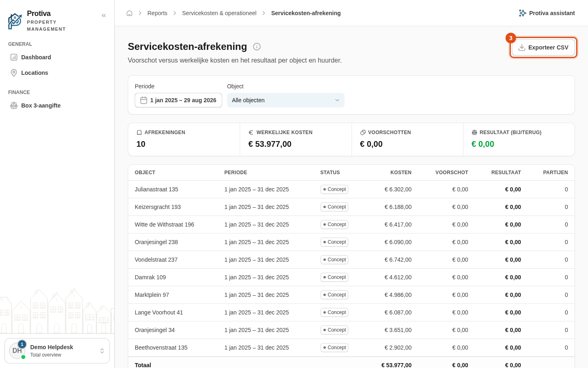Click the € 2.902,00 cost value
The height and width of the screenshot is (368, 588).
tap(398, 348)
